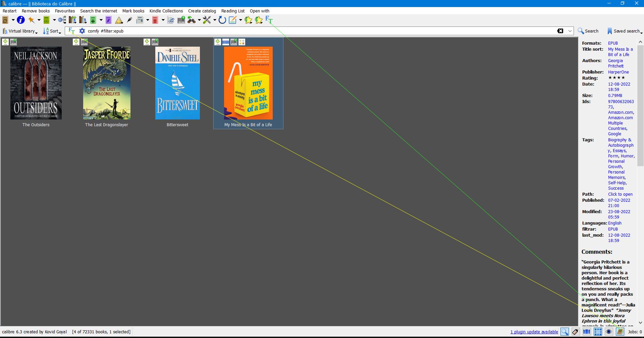Click the binoculars search icon
644x338 pixels.
[x=192, y=20]
